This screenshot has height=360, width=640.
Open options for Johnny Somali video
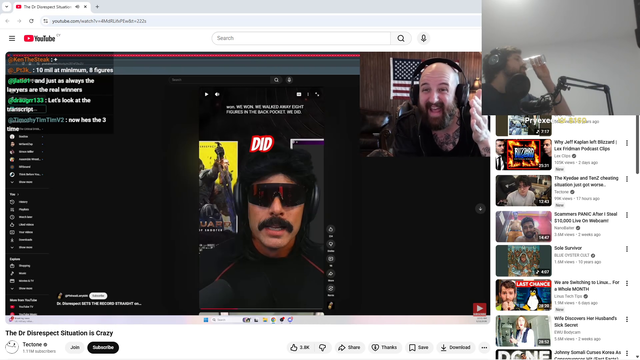click(627, 353)
